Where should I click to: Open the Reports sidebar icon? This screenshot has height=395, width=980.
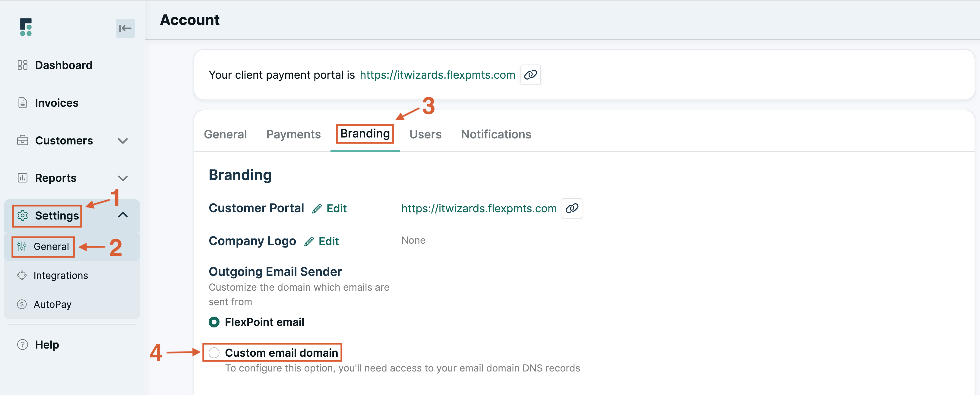(x=22, y=178)
